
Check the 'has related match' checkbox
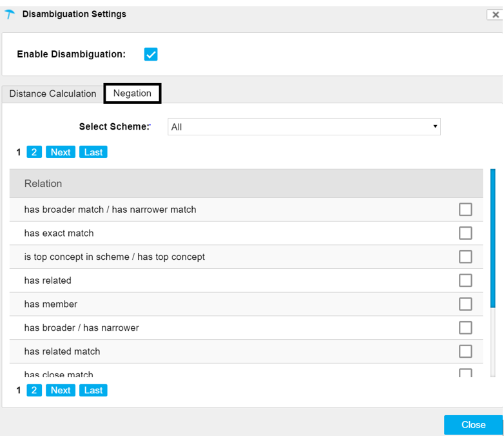[x=465, y=351]
